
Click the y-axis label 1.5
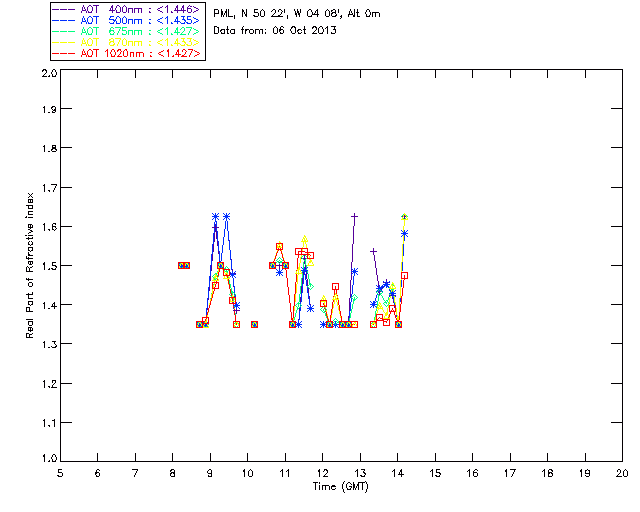[x=49, y=266]
